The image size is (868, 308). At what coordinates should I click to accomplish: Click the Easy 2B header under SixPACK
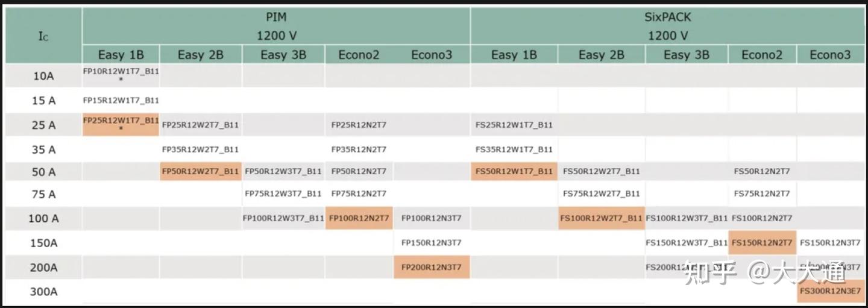(x=601, y=55)
